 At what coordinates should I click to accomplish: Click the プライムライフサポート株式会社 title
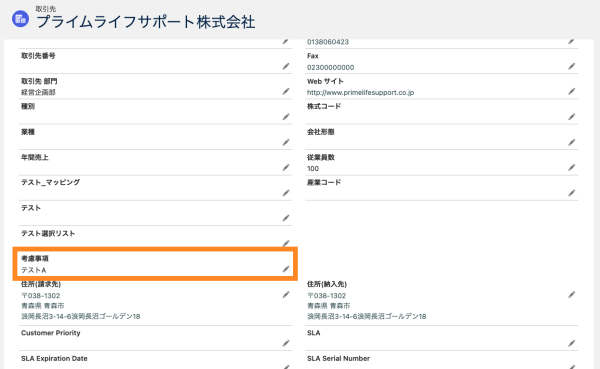[x=145, y=22]
